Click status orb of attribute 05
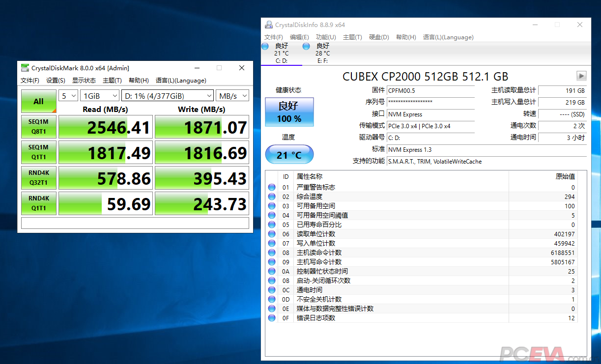Image resolution: width=601 pixels, height=364 pixels. (272, 224)
